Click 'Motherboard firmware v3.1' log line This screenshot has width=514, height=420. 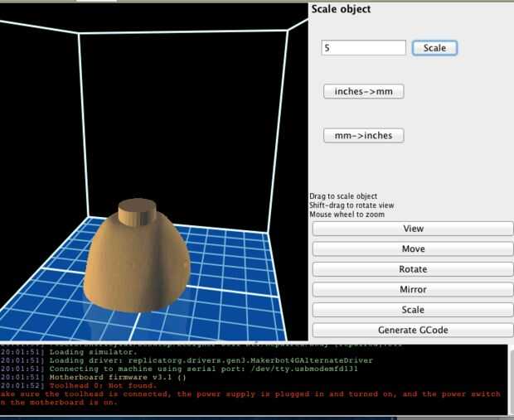tap(118, 377)
